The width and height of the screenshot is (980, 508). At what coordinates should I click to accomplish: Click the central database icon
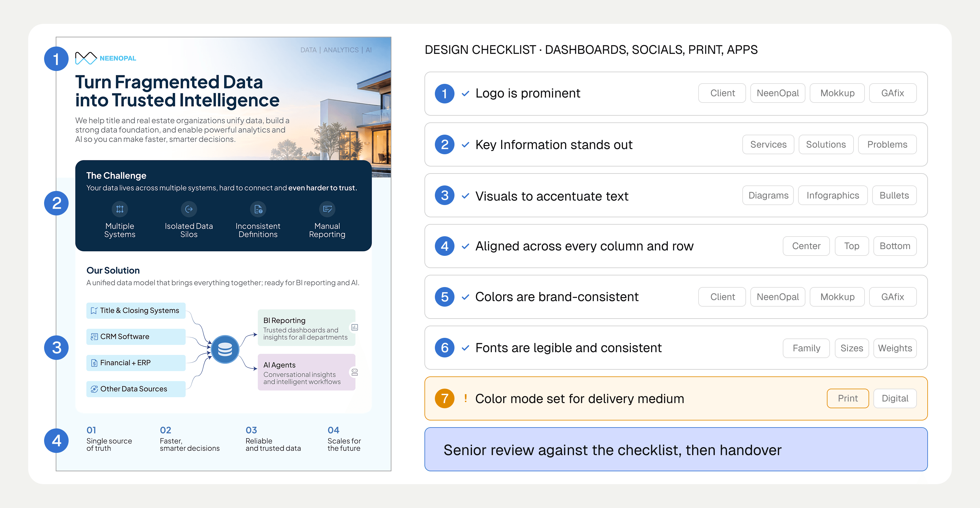click(225, 349)
